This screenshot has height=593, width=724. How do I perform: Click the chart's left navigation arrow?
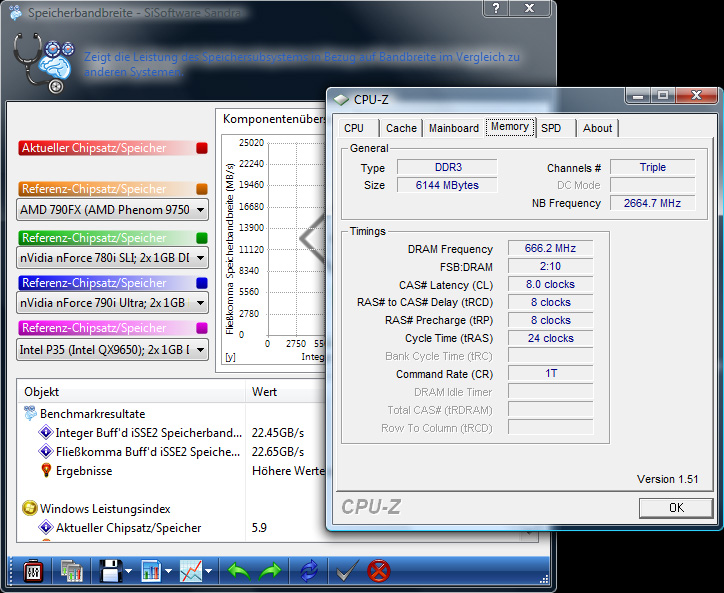click(x=313, y=239)
